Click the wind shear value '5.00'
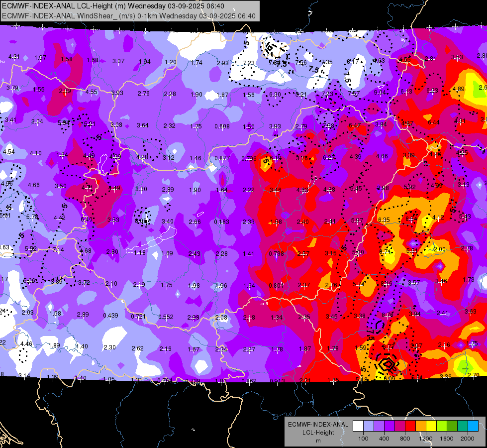The width and height of the screenshot is (487, 448). click(358, 252)
